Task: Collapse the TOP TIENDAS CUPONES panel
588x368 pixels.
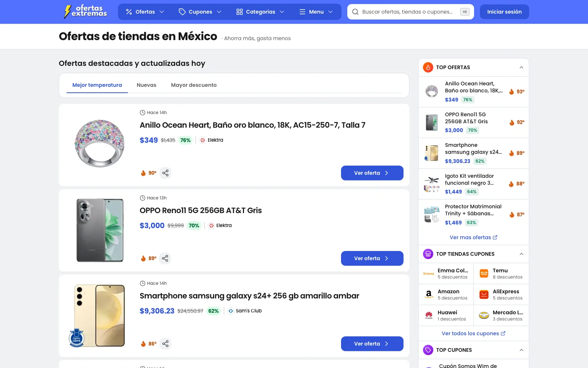Action: click(521, 254)
